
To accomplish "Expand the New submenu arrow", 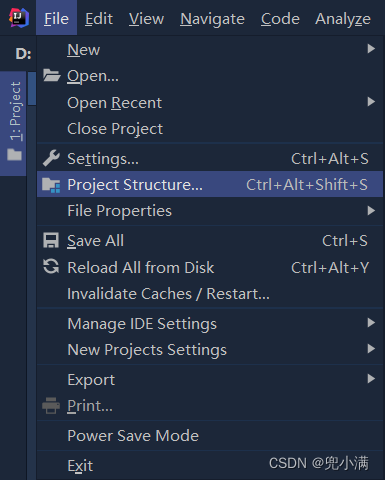I will [371, 49].
